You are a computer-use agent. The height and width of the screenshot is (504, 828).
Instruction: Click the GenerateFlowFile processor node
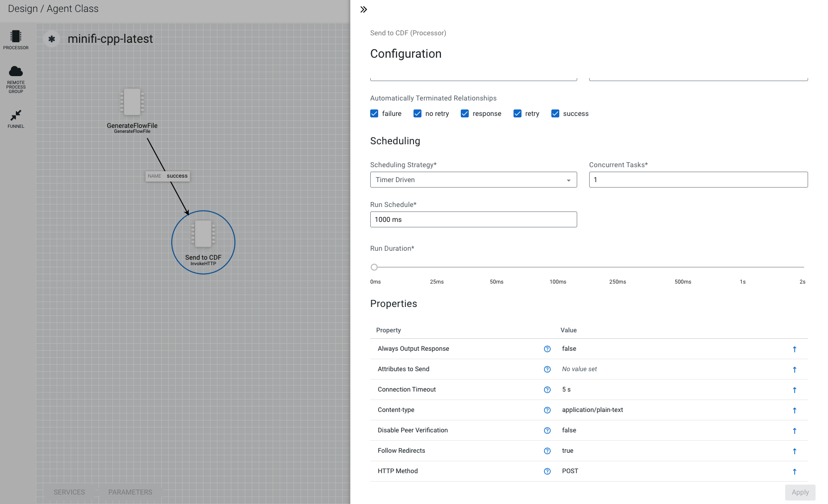tap(132, 102)
